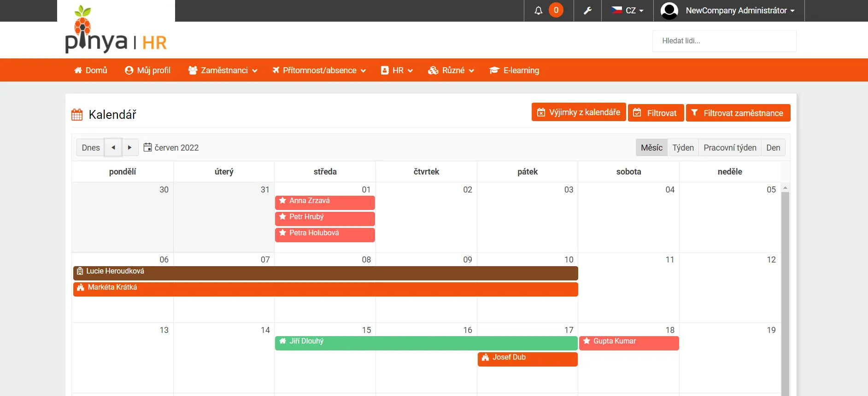Viewport: 868px width, 396px height.
Task: Select day 12 in calendar
Action: click(771, 260)
